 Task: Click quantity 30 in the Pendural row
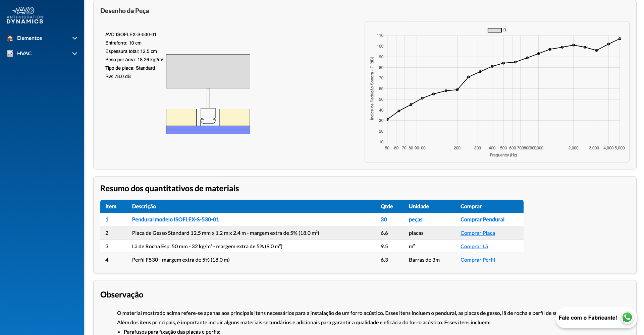click(x=384, y=219)
